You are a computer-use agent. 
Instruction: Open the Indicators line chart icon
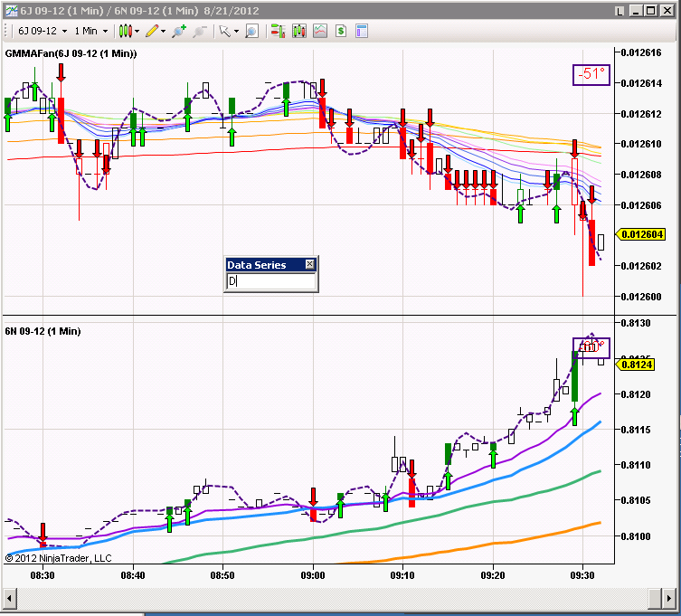tap(319, 31)
